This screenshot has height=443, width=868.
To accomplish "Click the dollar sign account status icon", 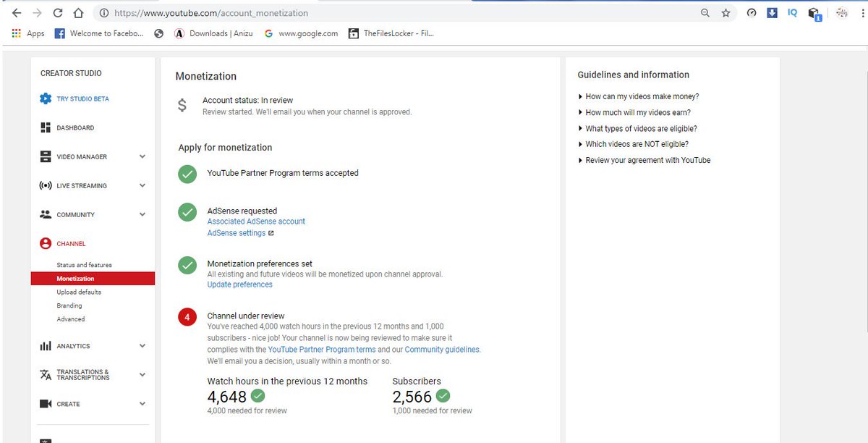I will (x=182, y=106).
